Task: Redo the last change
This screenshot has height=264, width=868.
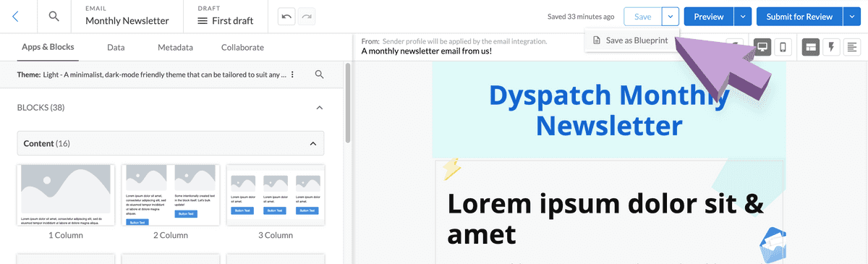Action: [307, 17]
